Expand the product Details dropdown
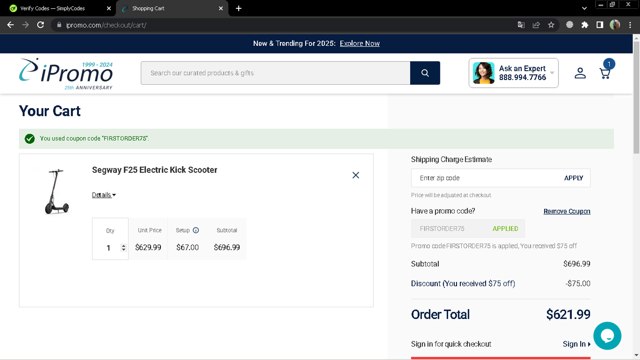 (x=104, y=195)
